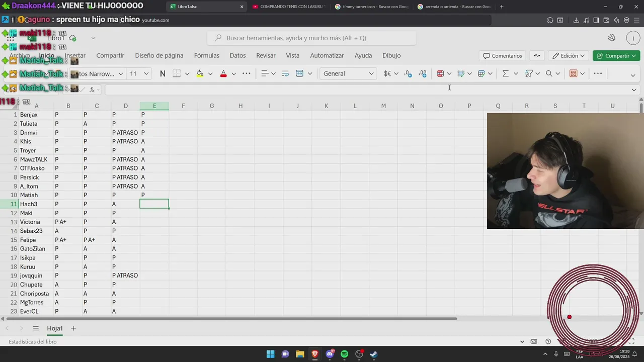Open the Datos ribbon tab
The image size is (644, 362).
pyautogui.click(x=237, y=55)
